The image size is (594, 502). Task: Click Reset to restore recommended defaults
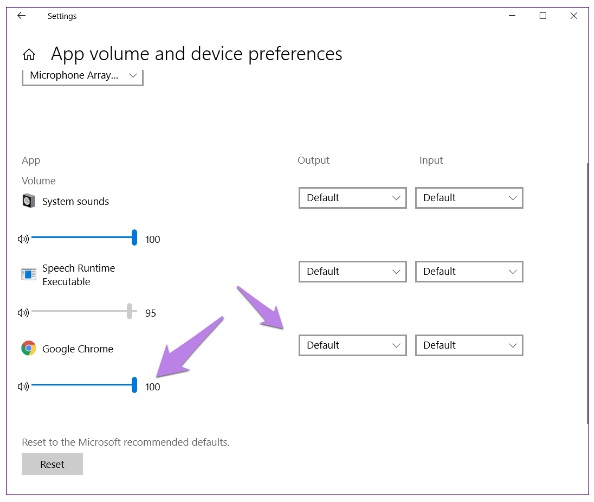[x=52, y=464]
